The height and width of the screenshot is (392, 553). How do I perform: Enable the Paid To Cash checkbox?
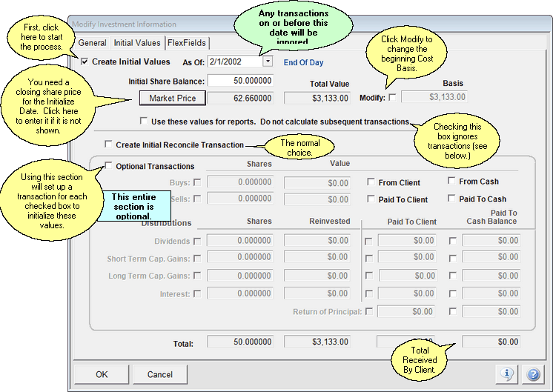(x=451, y=199)
